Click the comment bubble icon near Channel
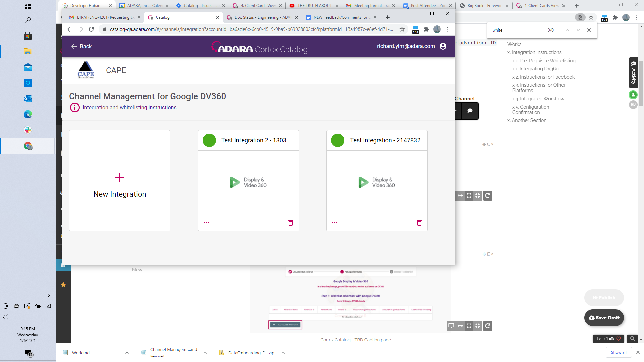 (470, 111)
